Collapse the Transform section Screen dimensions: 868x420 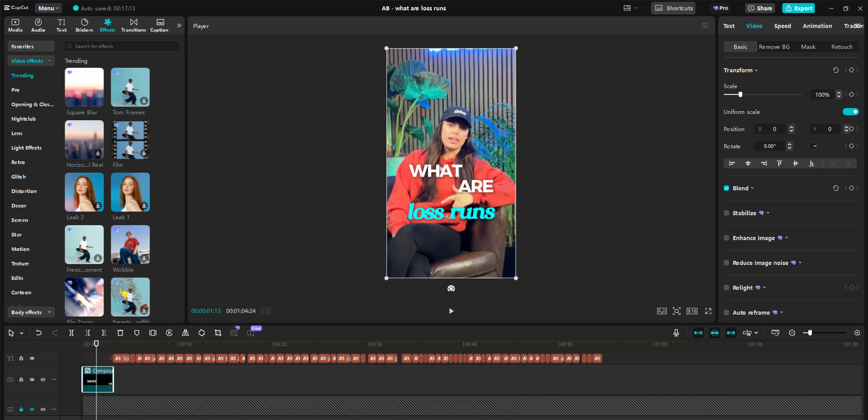pos(756,71)
